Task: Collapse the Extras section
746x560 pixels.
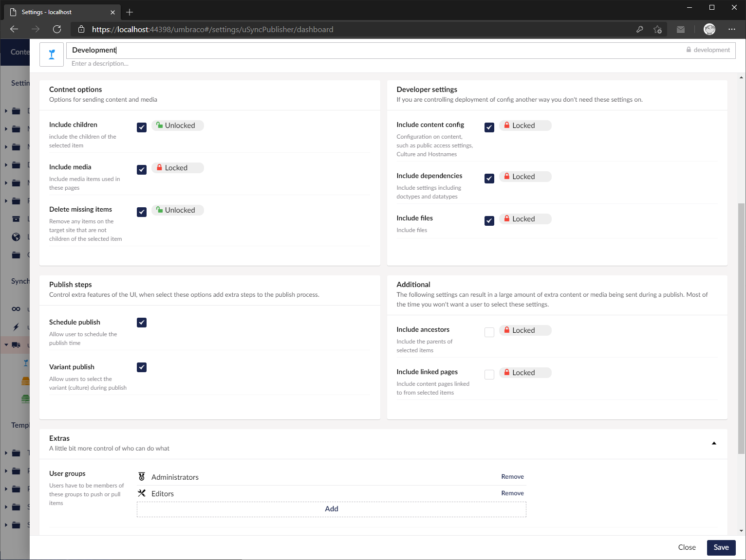Action: (714, 443)
